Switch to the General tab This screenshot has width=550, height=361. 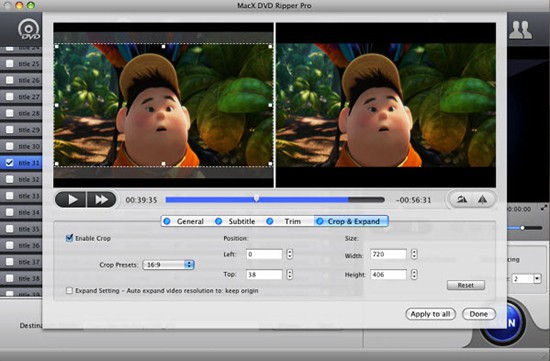[184, 221]
